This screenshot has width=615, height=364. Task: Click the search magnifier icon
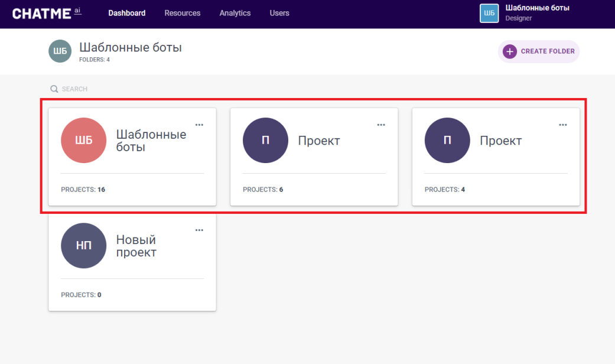pyautogui.click(x=54, y=89)
